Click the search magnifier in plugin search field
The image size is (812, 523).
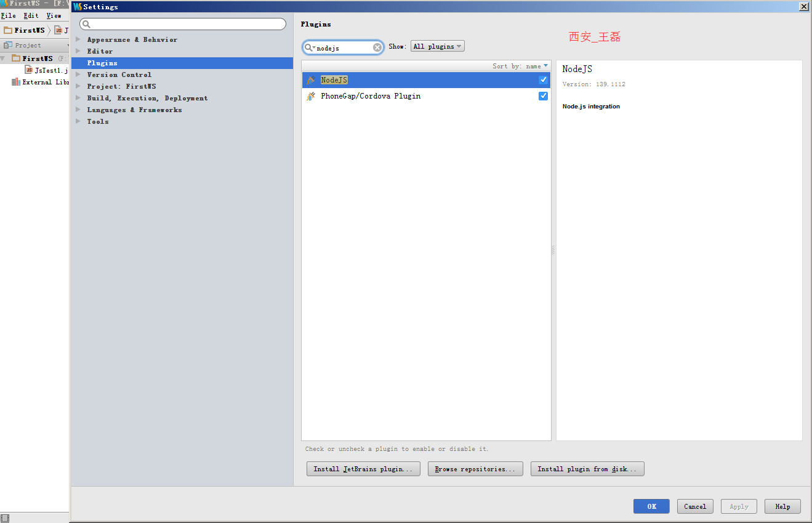click(309, 46)
